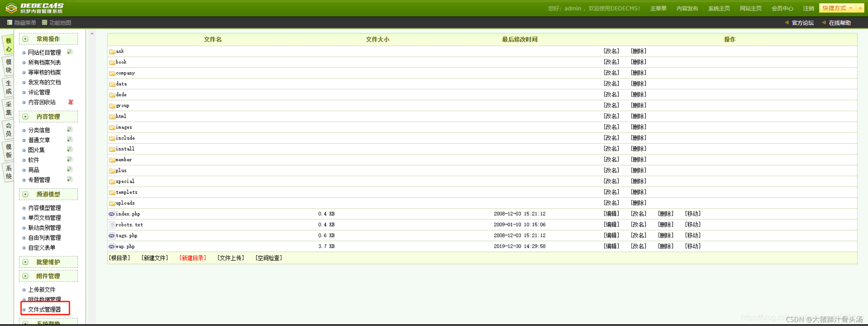Screen dimensions: 868x326
Task: Click add icon next to 图片集
Action: pyautogui.click(x=70, y=150)
